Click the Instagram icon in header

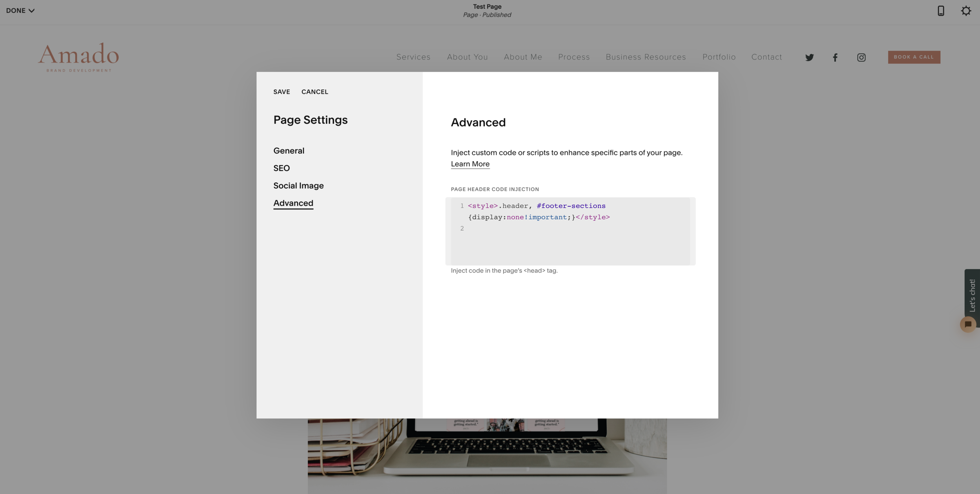tap(861, 57)
